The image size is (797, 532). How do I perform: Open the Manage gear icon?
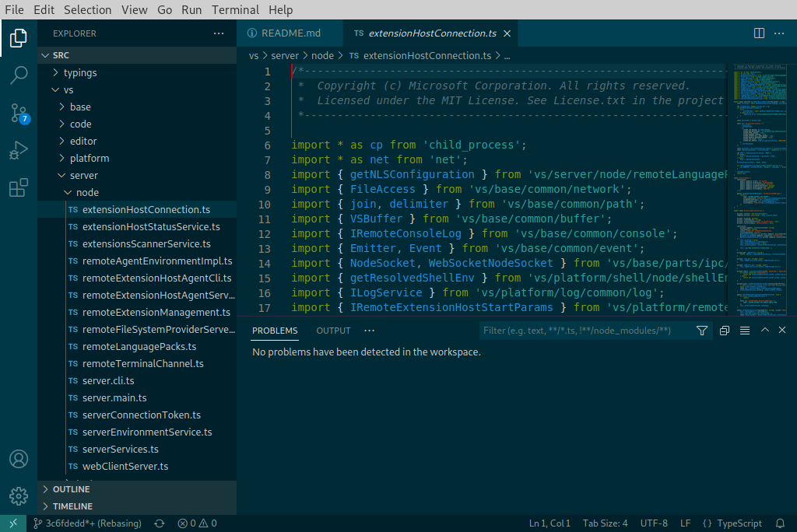coord(19,496)
